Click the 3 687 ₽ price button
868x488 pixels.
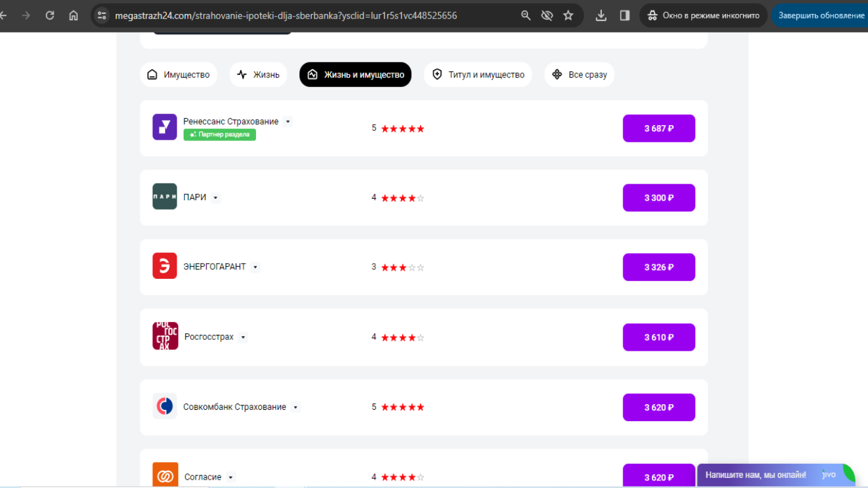click(x=659, y=128)
